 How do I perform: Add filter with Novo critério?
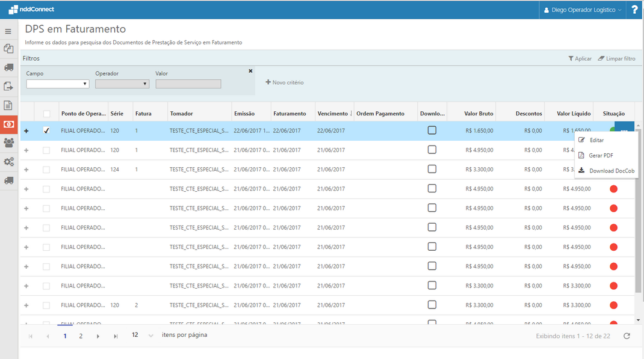pyautogui.click(x=285, y=82)
